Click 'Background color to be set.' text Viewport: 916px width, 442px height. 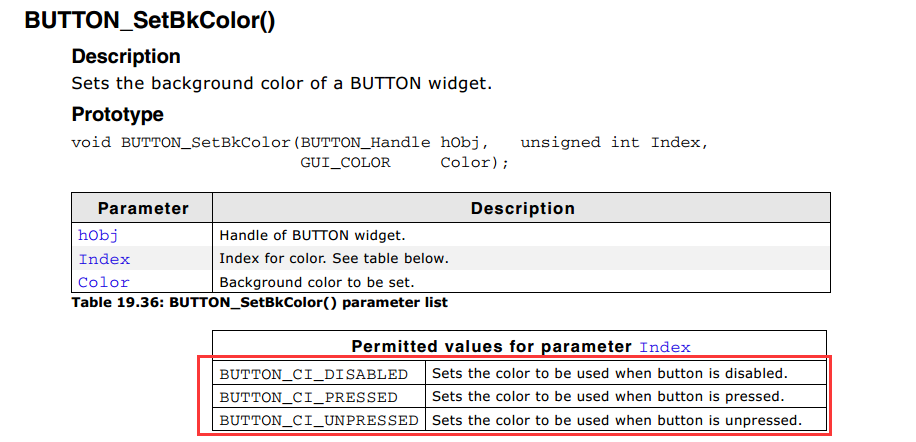click(x=317, y=282)
